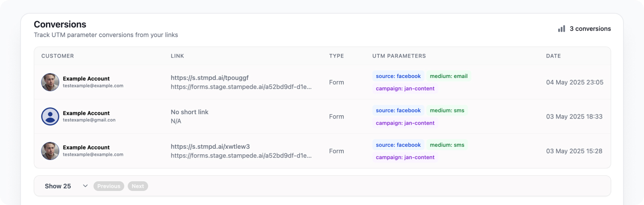Click the Customer column header
Screen dimensions: 644x205
[x=58, y=56]
